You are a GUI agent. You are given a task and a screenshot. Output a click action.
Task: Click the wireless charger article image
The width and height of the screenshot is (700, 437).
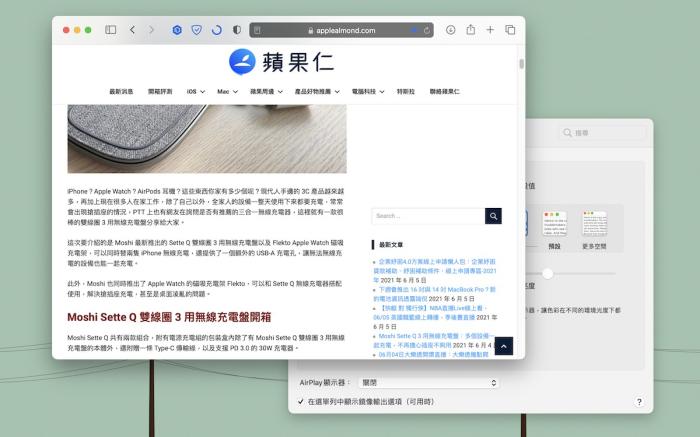tap(207, 139)
